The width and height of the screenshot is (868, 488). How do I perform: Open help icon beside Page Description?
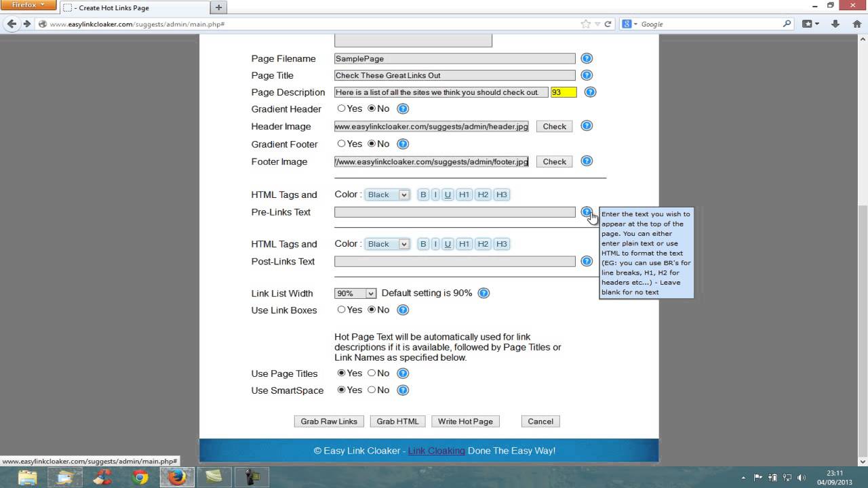(x=591, y=92)
